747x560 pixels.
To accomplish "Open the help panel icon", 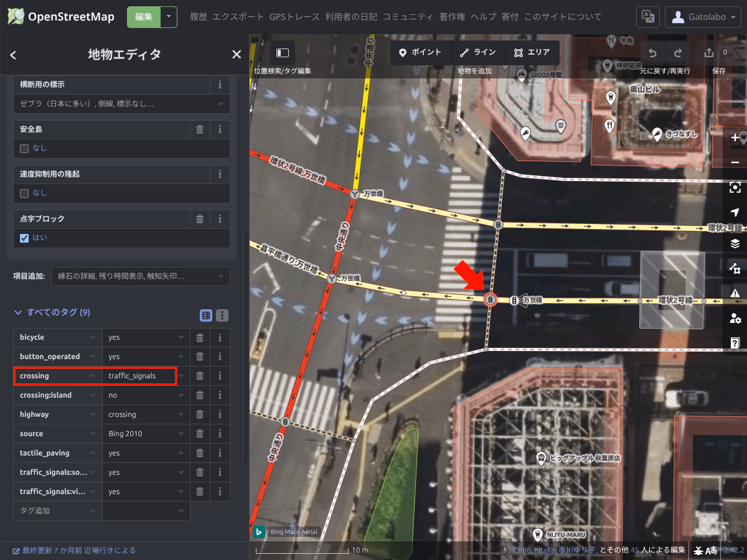I will coord(735,343).
